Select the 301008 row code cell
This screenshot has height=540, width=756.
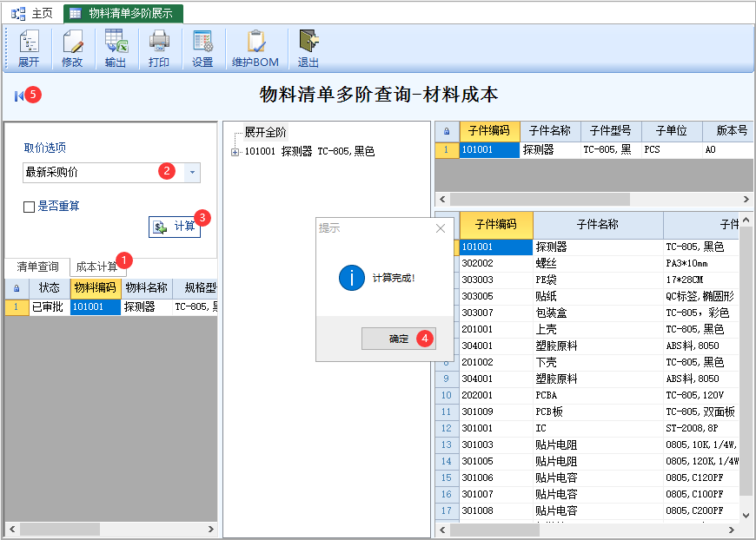point(496,510)
